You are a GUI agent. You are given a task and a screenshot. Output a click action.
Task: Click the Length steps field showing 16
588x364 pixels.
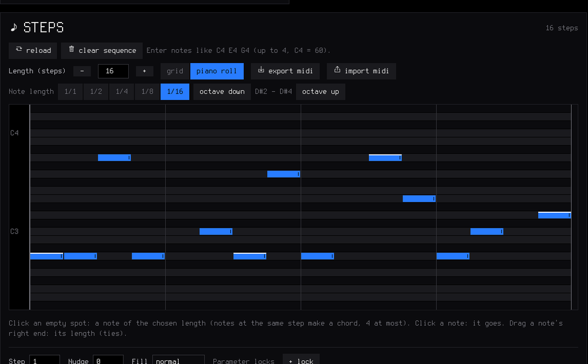point(113,71)
